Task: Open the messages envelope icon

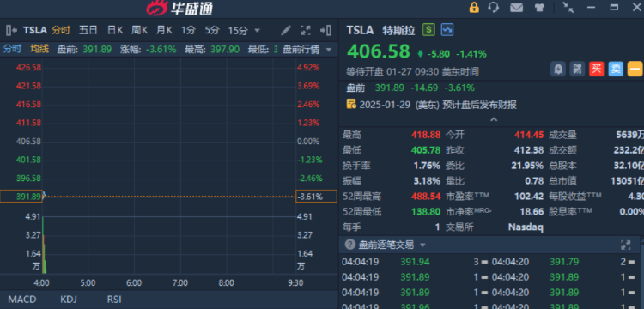Action: point(516,8)
